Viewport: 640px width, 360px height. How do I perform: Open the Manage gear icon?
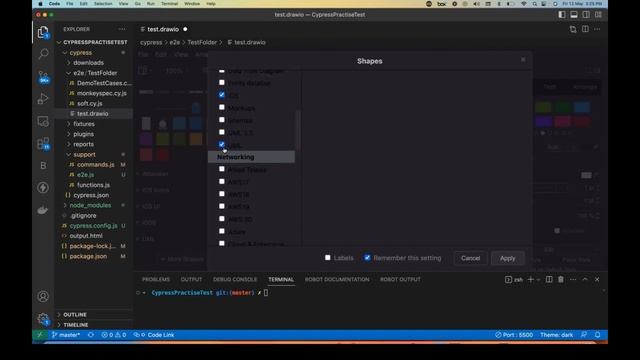tap(43, 318)
